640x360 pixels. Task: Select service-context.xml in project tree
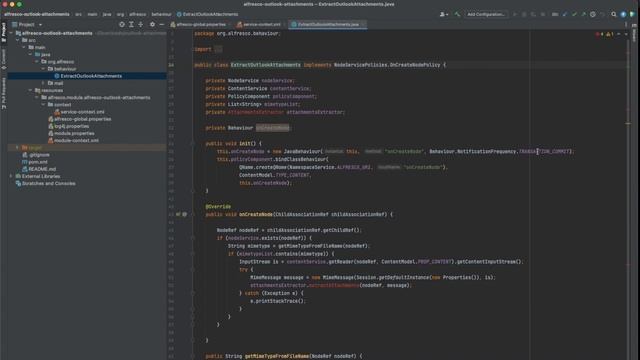click(x=82, y=112)
